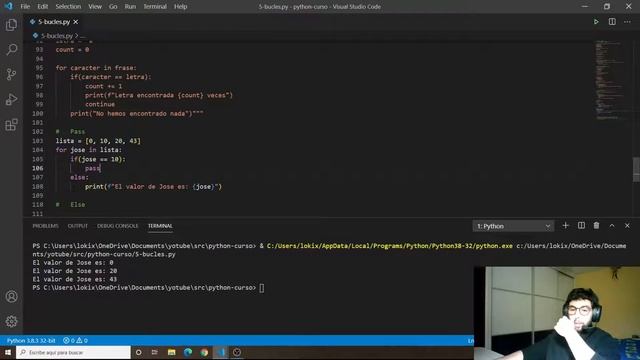This screenshot has width=640, height=360.
Task: Click the '# Else' comment line
Action: click(70, 204)
